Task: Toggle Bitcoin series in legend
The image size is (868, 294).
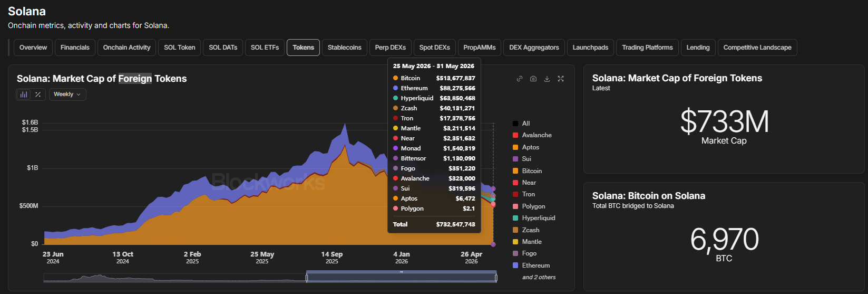Action: click(527, 171)
